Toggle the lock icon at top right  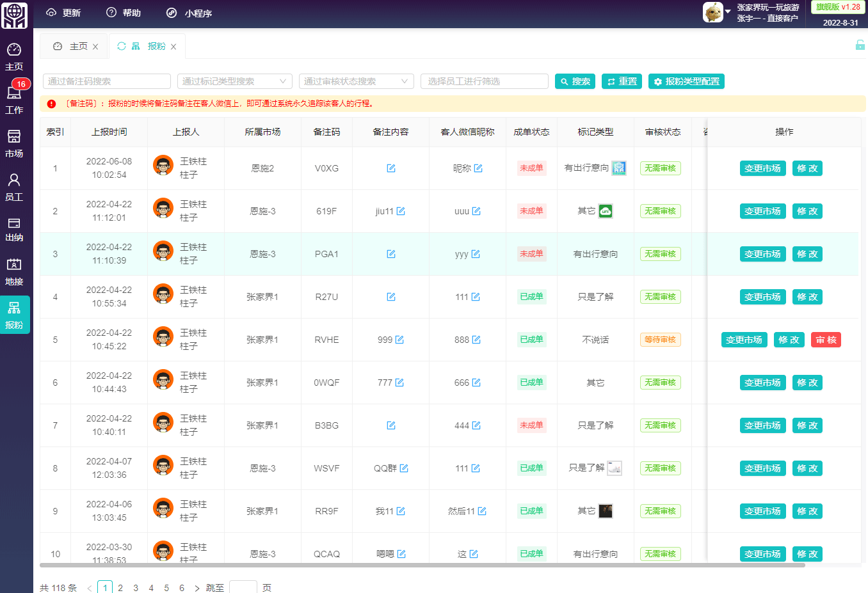point(860,45)
